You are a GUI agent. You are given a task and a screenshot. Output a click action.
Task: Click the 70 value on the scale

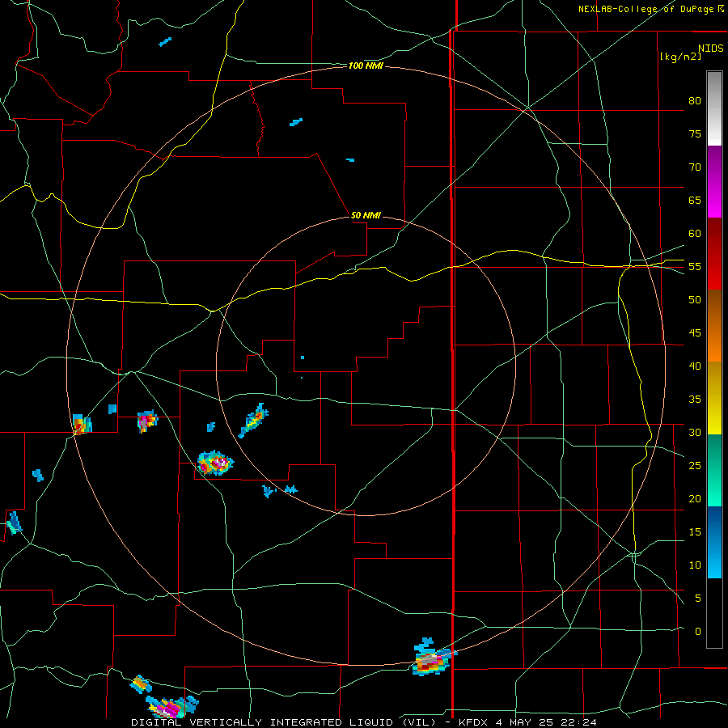point(695,167)
